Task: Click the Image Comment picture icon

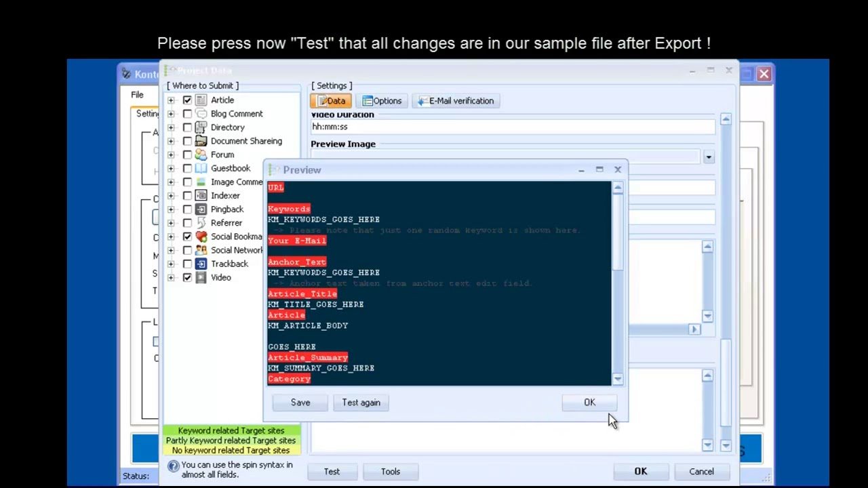Action: [201, 182]
